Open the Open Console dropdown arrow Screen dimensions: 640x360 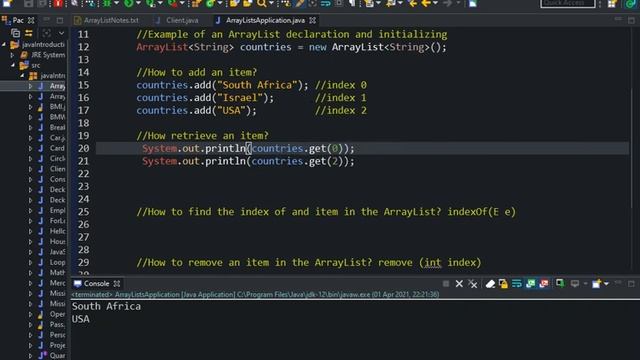tap(606, 283)
